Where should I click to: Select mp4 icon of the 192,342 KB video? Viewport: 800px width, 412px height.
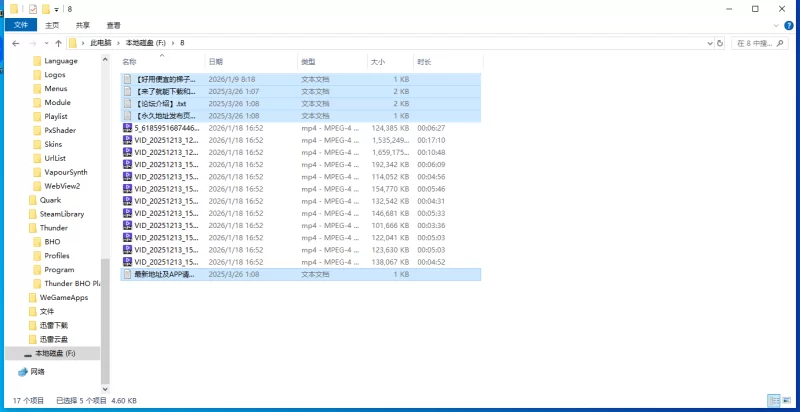128,164
